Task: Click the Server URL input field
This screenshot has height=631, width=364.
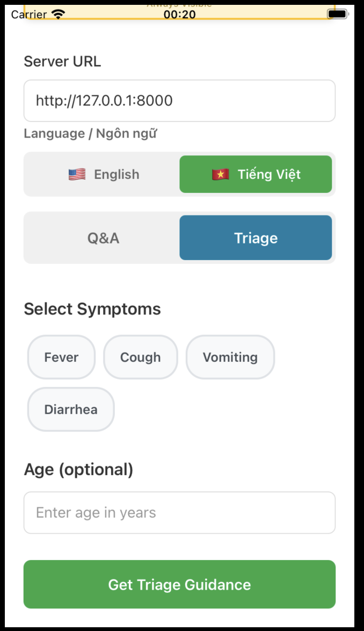Action: pyautogui.click(x=179, y=101)
